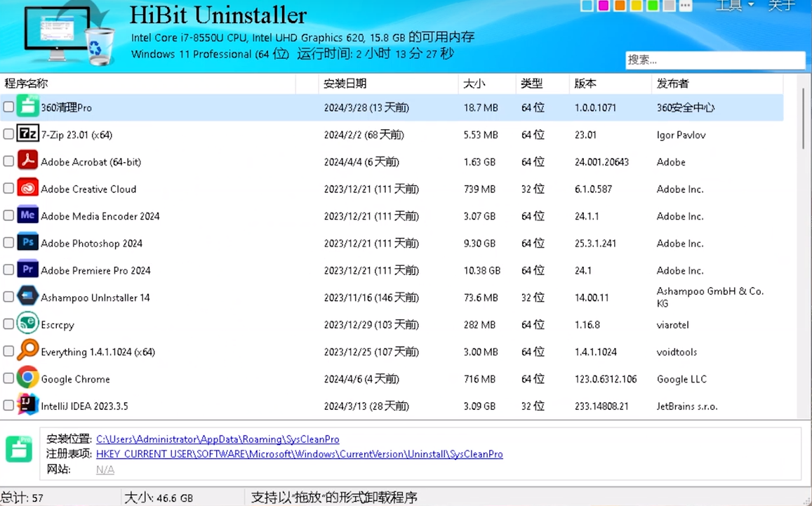Sort by the 安装日期 column header

click(388, 84)
